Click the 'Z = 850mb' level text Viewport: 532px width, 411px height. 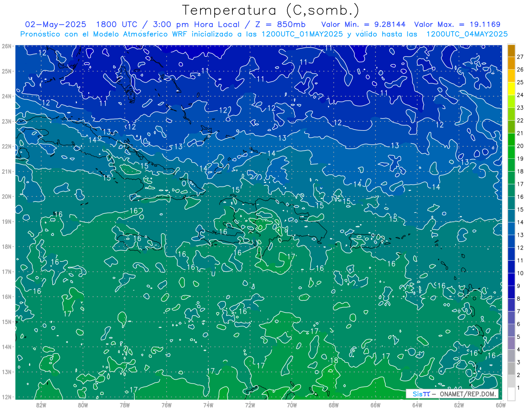pyautogui.click(x=280, y=24)
